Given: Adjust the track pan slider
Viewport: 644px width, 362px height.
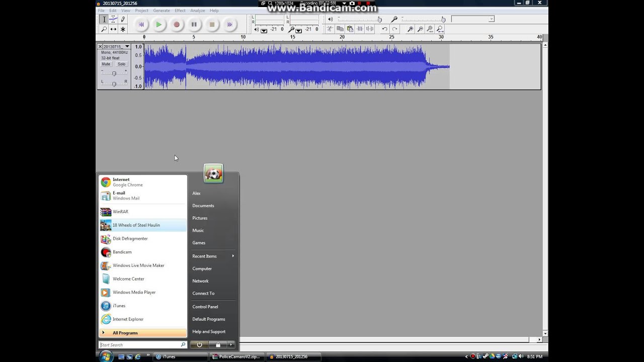Looking at the screenshot, I should point(114,83).
